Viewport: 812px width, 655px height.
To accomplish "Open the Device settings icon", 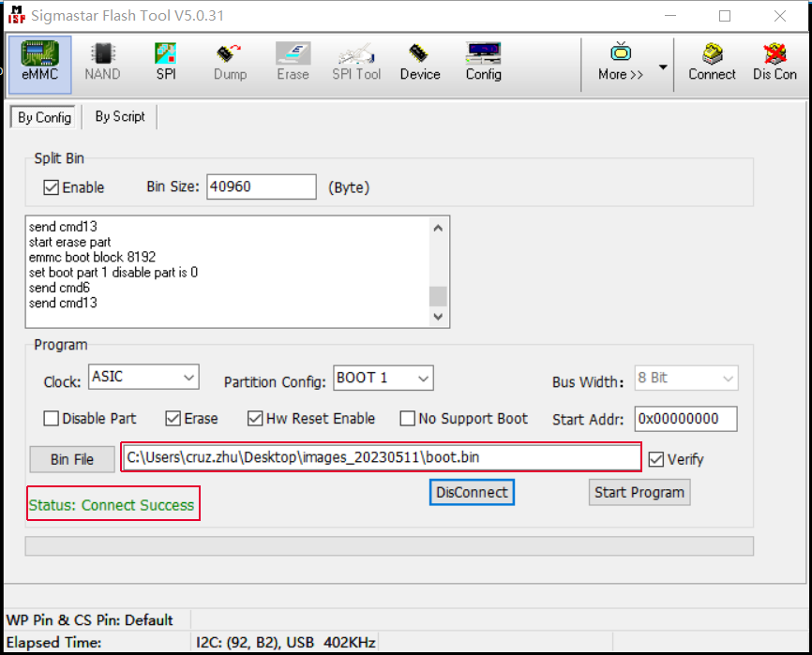I will click(x=420, y=64).
